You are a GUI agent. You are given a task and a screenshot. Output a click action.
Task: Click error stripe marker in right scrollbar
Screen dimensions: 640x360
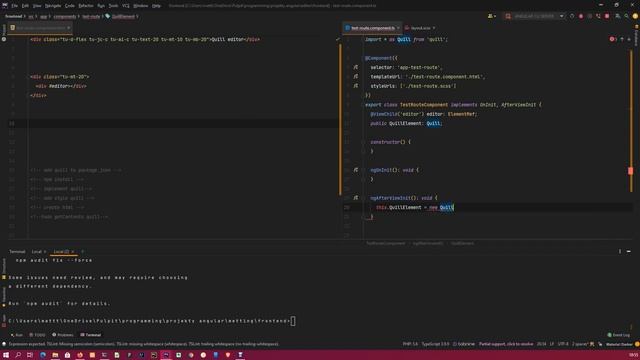coord(630,171)
